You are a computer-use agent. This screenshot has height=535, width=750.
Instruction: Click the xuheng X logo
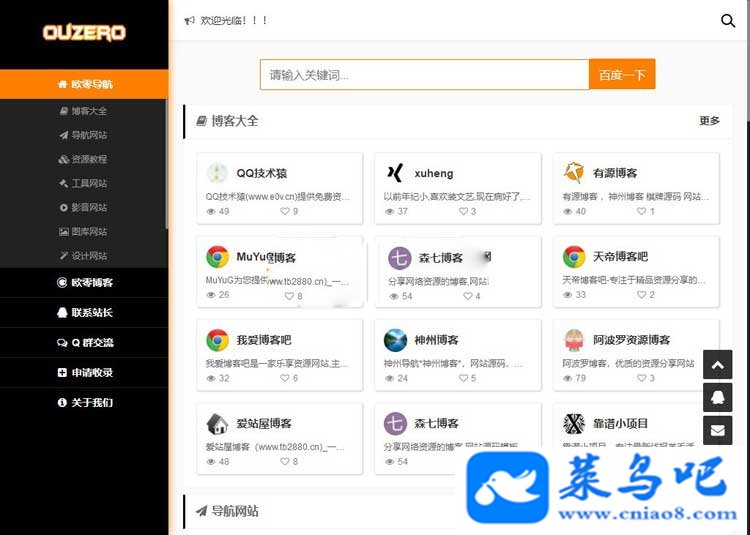coord(395,173)
